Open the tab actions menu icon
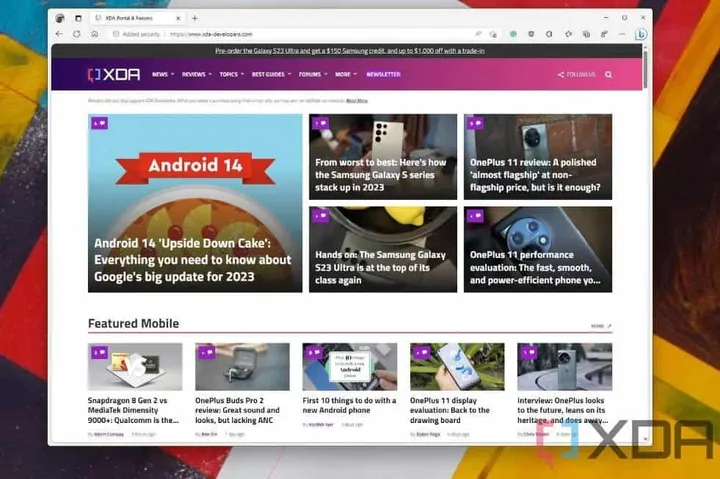 (x=78, y=18)
